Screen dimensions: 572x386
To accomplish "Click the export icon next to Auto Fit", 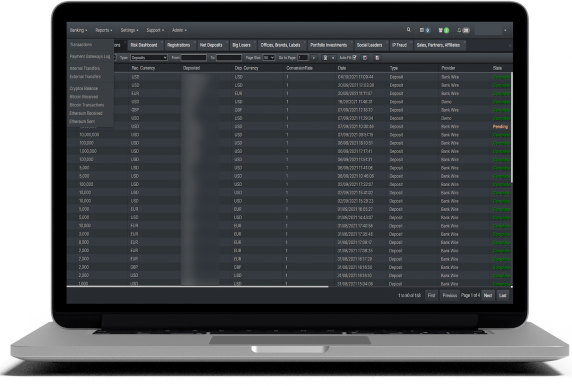I will (365, 58).
